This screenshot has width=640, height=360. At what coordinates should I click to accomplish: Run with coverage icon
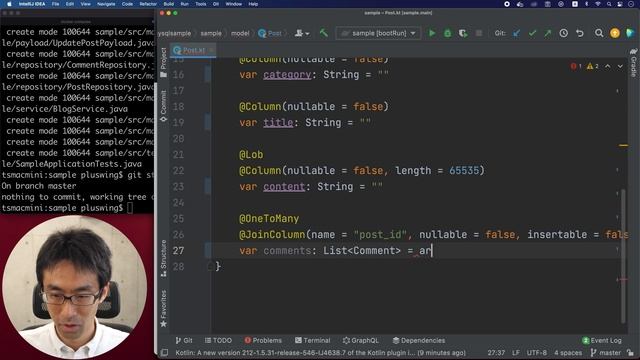[463, 33]
